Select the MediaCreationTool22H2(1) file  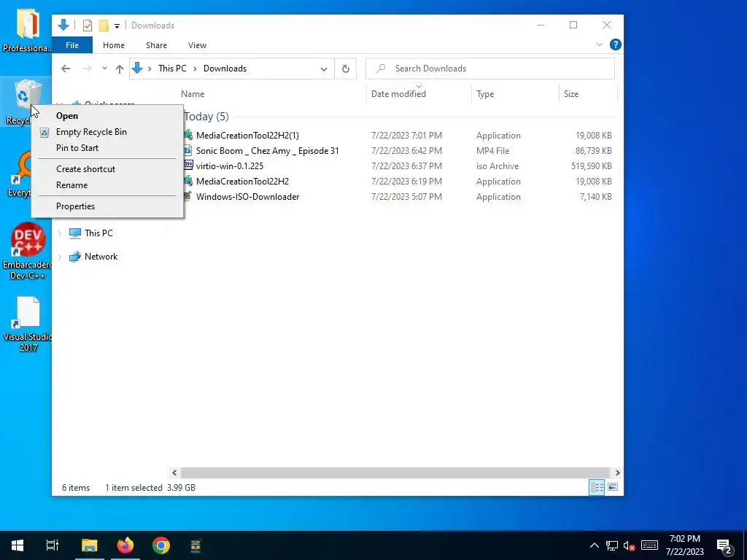[x=248, y=136]
